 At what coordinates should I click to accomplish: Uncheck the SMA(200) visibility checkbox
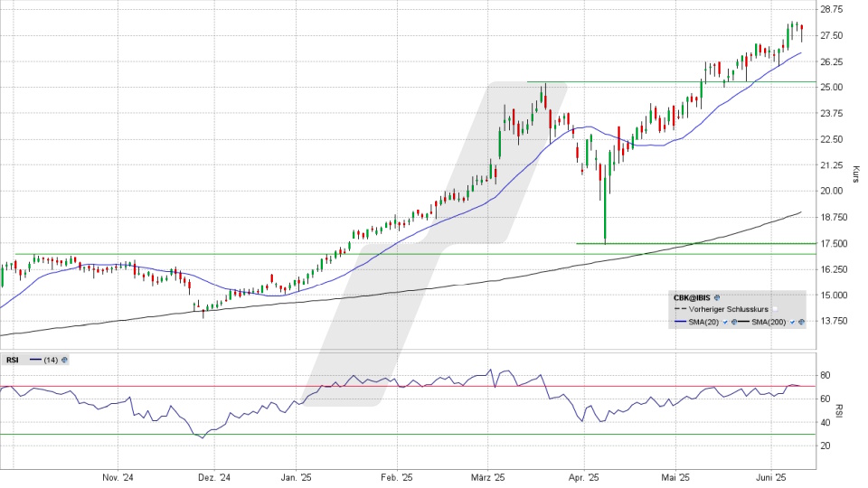(x=792, y=322)
